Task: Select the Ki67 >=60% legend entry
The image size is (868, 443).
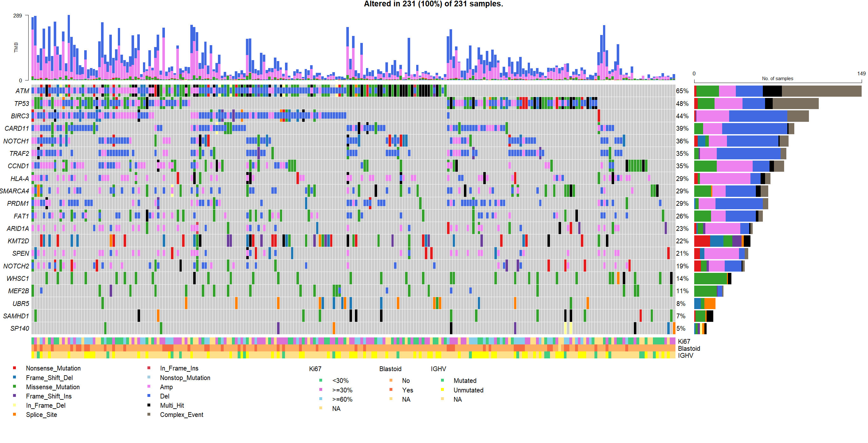Action: (x=342, y=399)
